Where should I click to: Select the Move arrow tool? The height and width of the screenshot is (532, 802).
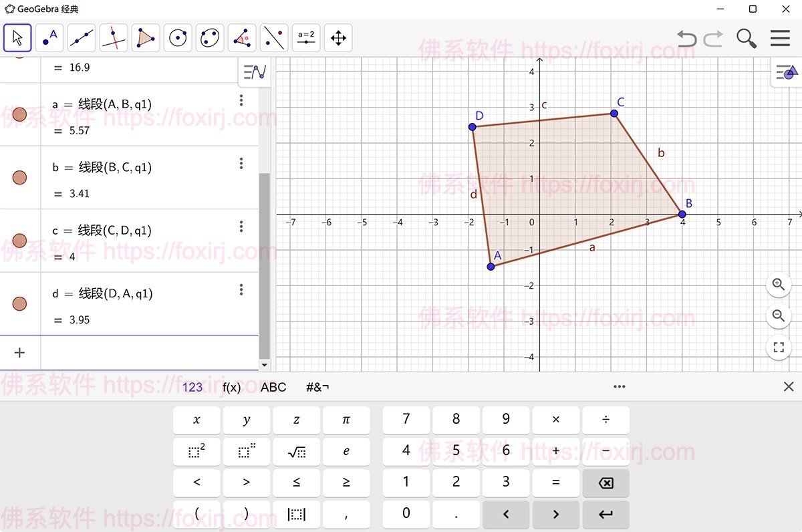point(17,38)
